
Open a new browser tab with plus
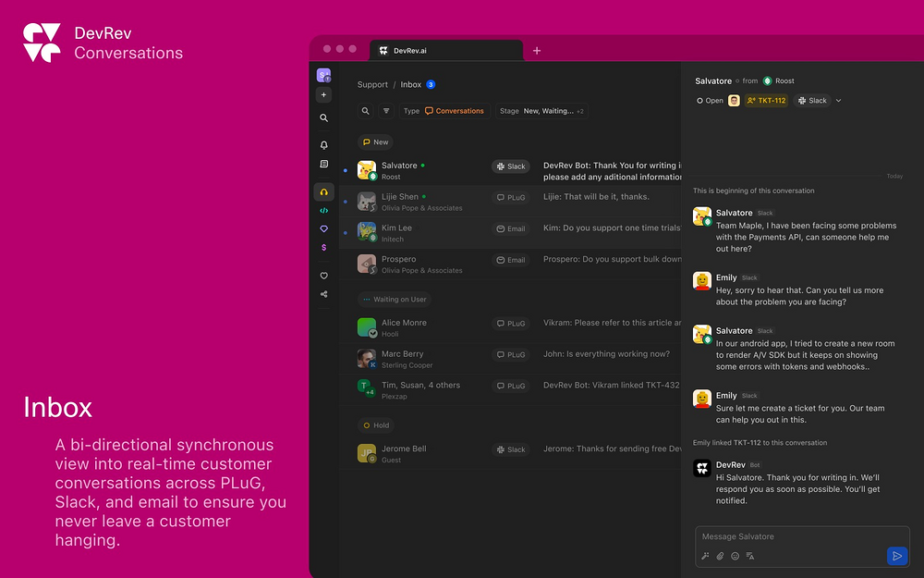(536, 51)
